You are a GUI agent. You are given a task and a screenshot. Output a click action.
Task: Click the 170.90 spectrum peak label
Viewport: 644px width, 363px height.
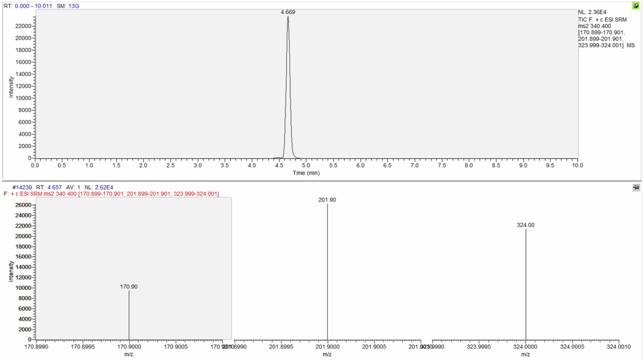[x=129, y=287]
